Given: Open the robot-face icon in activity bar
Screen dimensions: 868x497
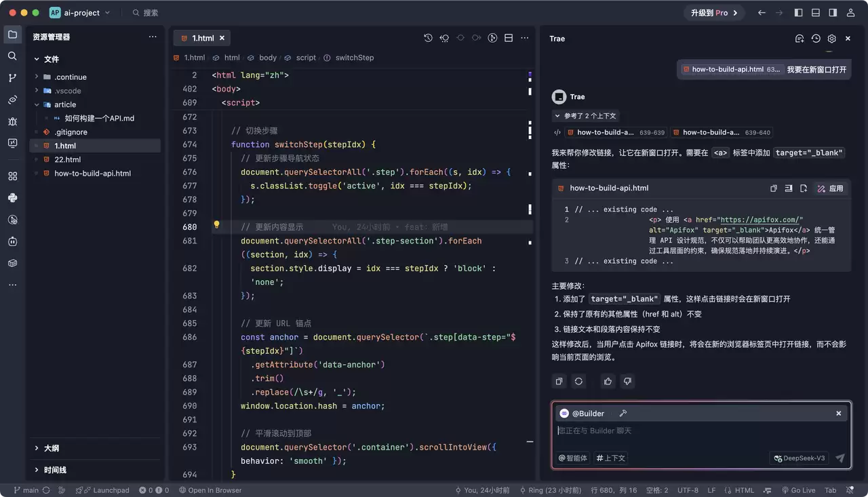Looking at the screenshot, I should click(x=12, y=241).
